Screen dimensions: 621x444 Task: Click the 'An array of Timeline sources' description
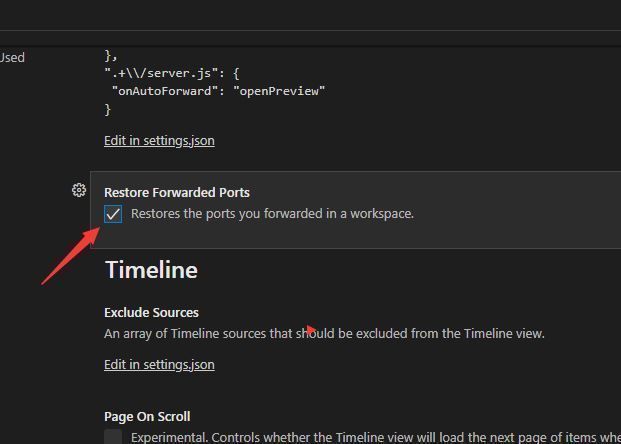point(324,334)
